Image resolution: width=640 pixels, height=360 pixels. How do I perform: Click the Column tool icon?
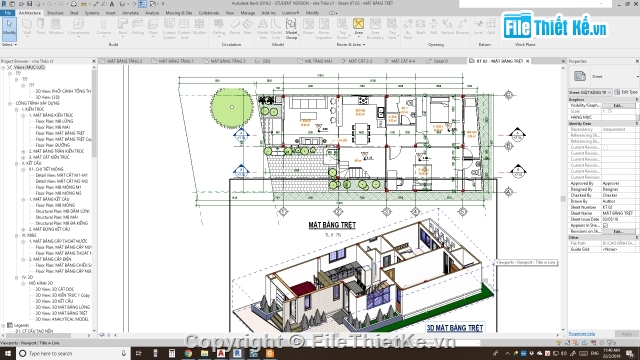coord(103,24)
